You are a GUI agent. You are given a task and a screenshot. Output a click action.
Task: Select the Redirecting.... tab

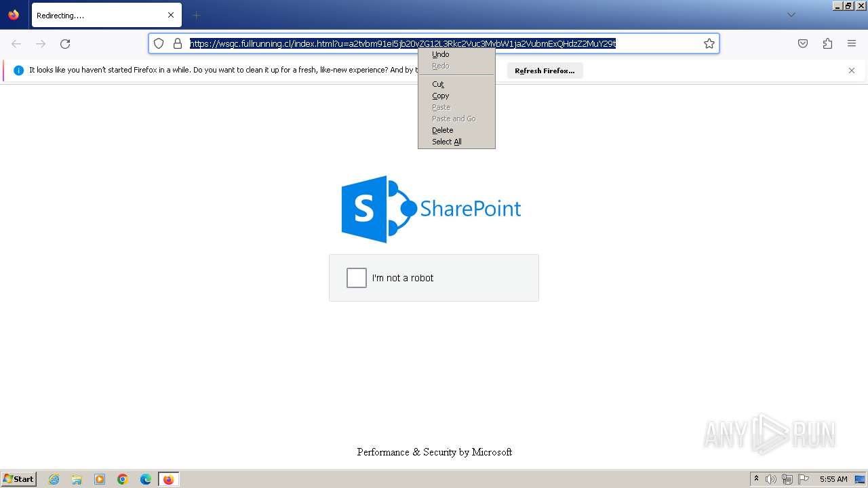tap(106, 15)
